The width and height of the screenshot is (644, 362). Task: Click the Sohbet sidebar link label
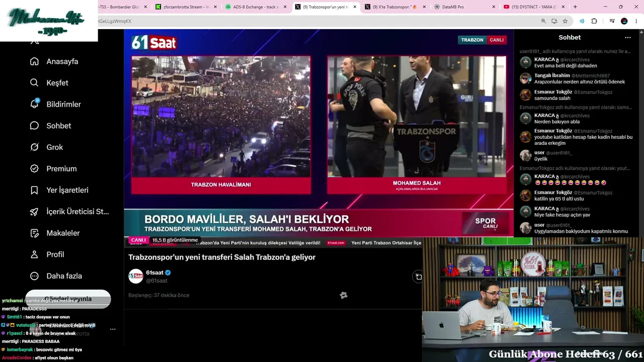[59, 126]
